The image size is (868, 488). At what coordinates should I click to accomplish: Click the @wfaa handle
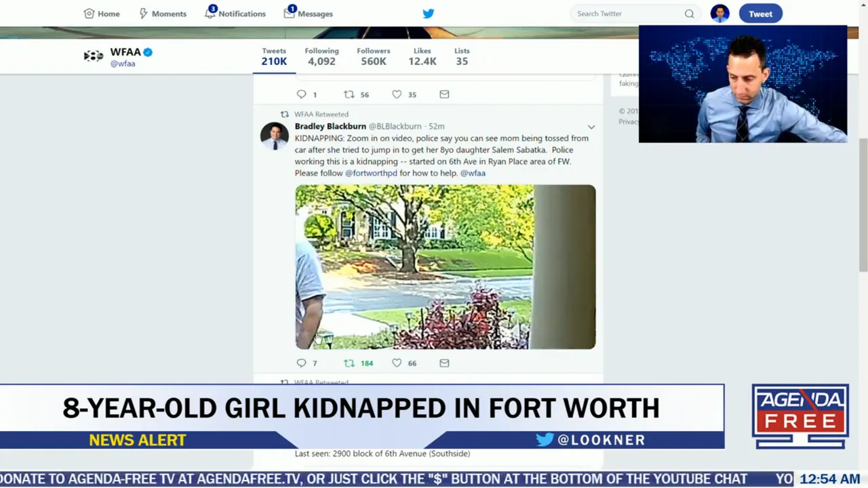tap(123, 64)
